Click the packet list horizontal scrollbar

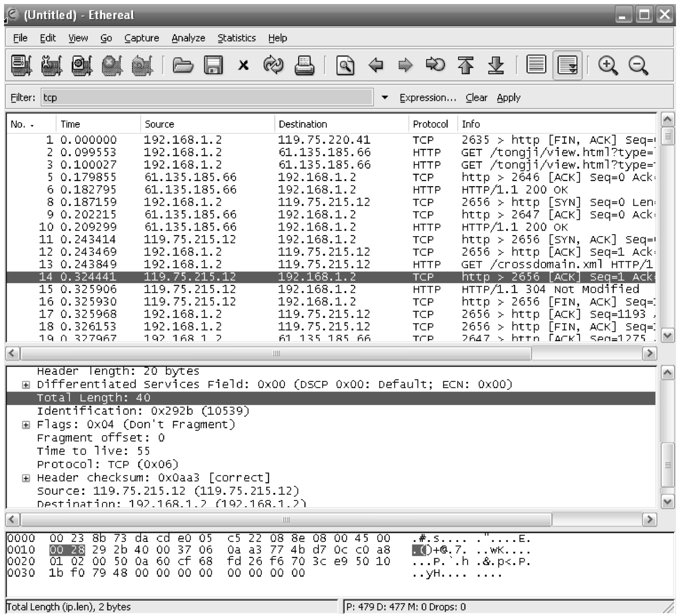[x=276, y=353]
